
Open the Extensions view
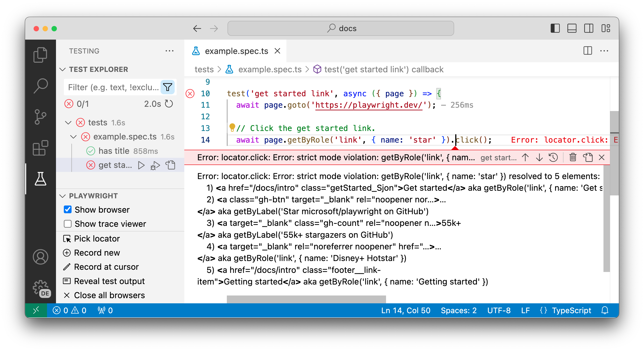pyautogui.click(x=40, y=148)
